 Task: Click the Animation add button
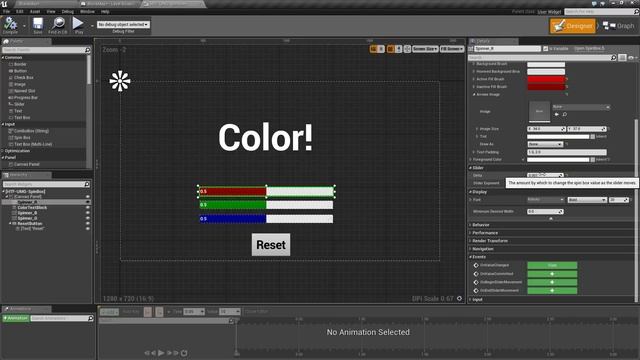pyautogui.click(x=16, y=318)
